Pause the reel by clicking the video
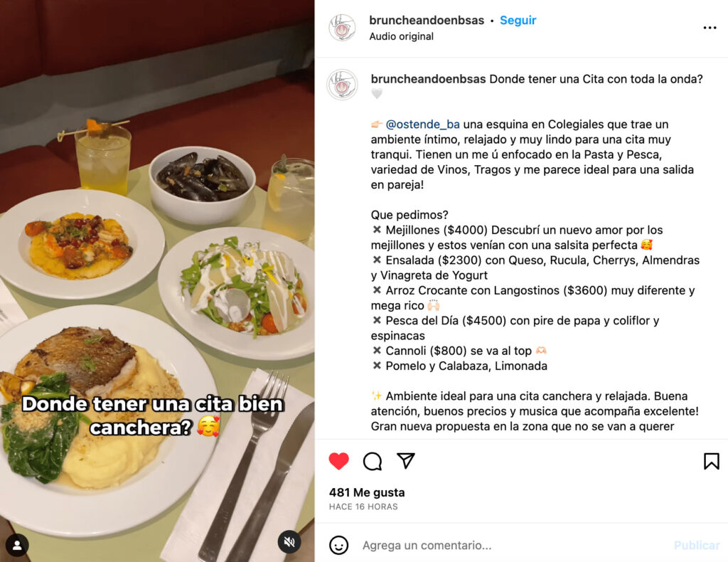Image resolution: width=728 pixels, height=562 pixels. (x=157, y=281)
